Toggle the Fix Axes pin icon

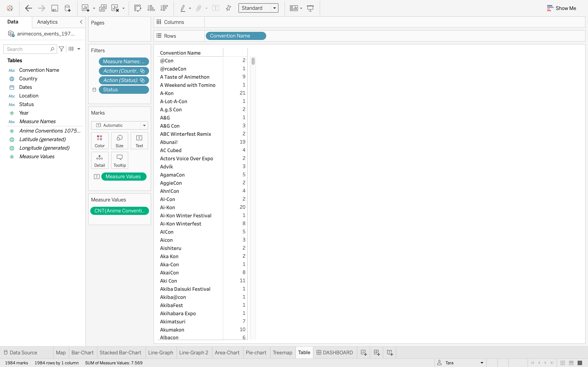pyautogui.click(x=228, y=8)
